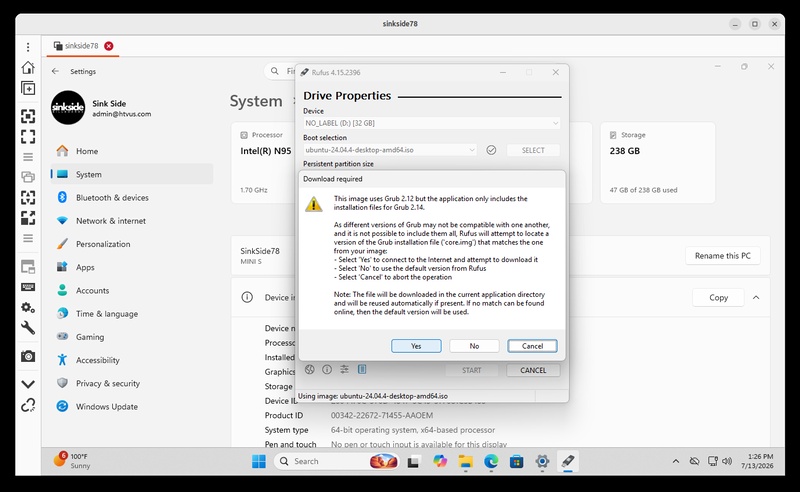Toggle fullscreen with the corner-brackets icon
This screenshot has height=492, width=800.
28,136
